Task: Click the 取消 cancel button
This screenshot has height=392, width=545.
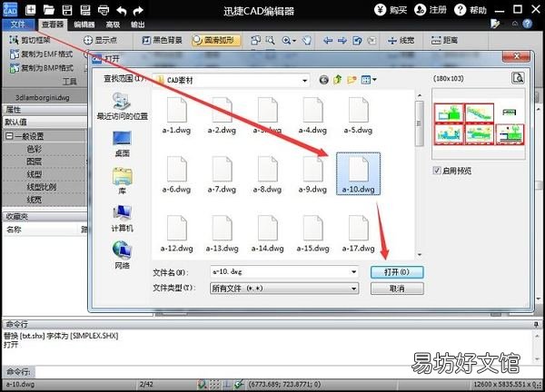Action: (397, 289)
